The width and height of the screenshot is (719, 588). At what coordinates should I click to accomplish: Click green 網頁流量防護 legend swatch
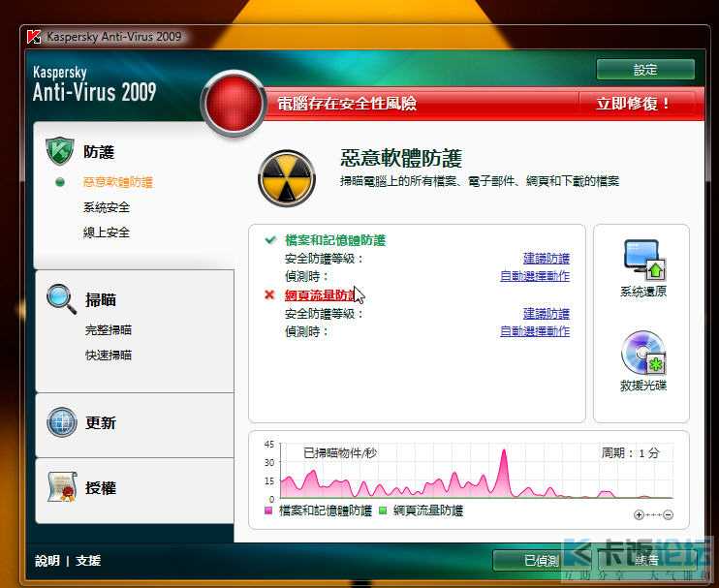click(x=384, y=511)
